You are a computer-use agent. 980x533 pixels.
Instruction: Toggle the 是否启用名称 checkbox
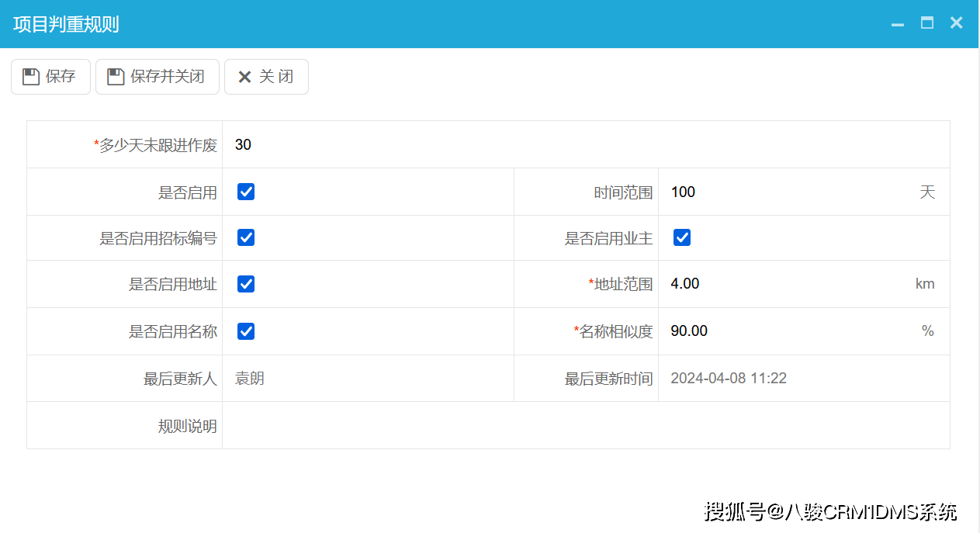click(x=246, y=331)
